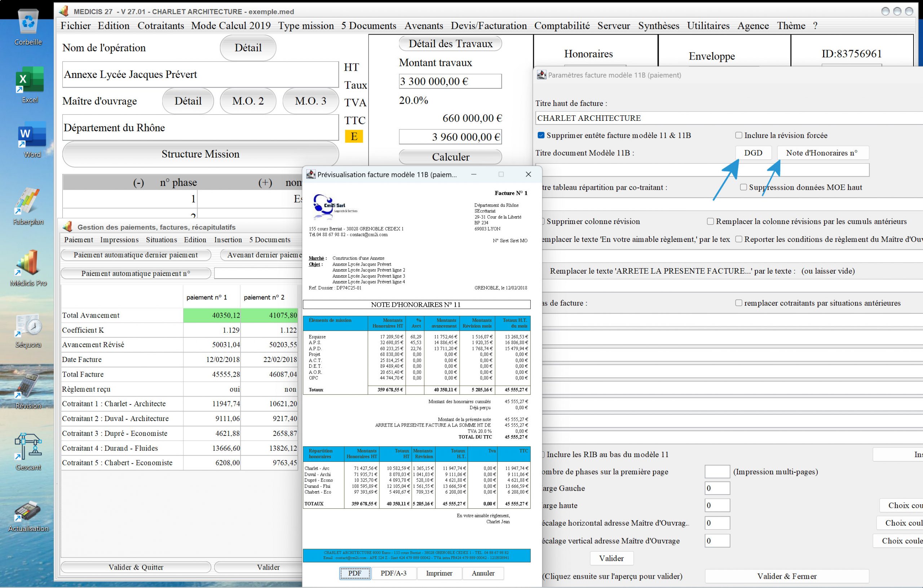The image size is (923, 588).
Task: Enable Supprimer colonne révision
Action: pyautogui.click(x=542, y=221)
